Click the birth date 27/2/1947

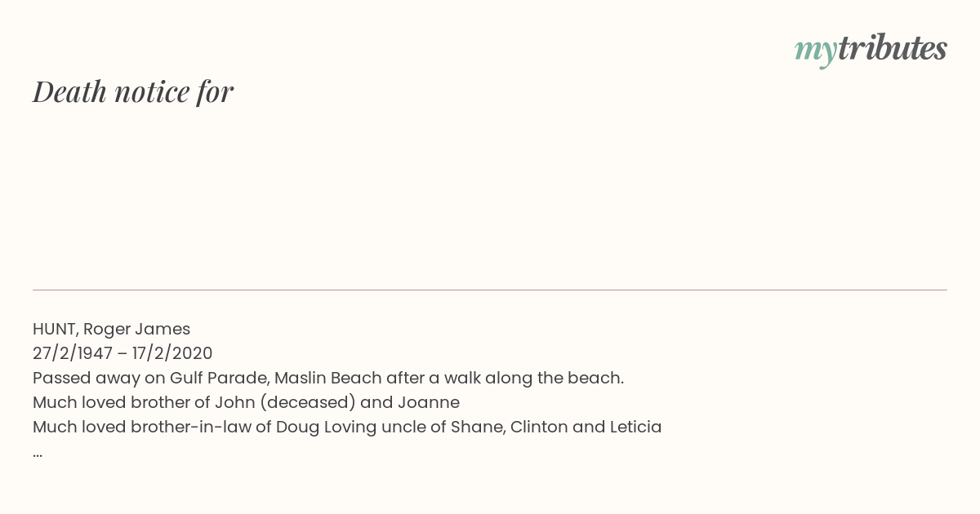73,353
